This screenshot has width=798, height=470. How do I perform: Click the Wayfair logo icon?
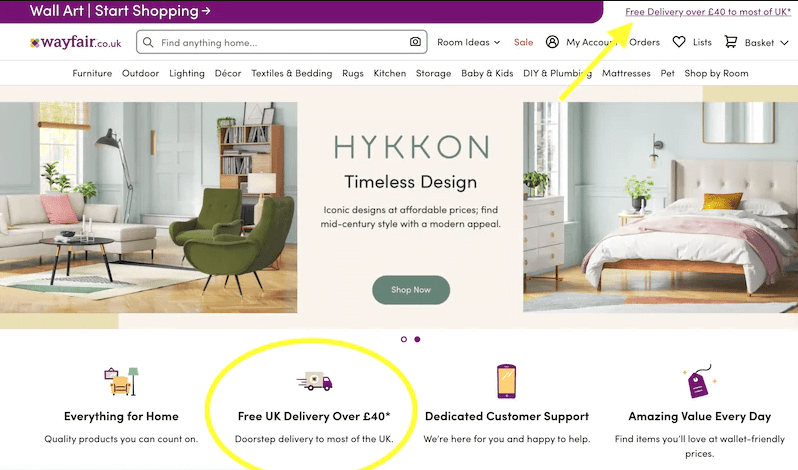pyautogui.click(x=35, y=43)
